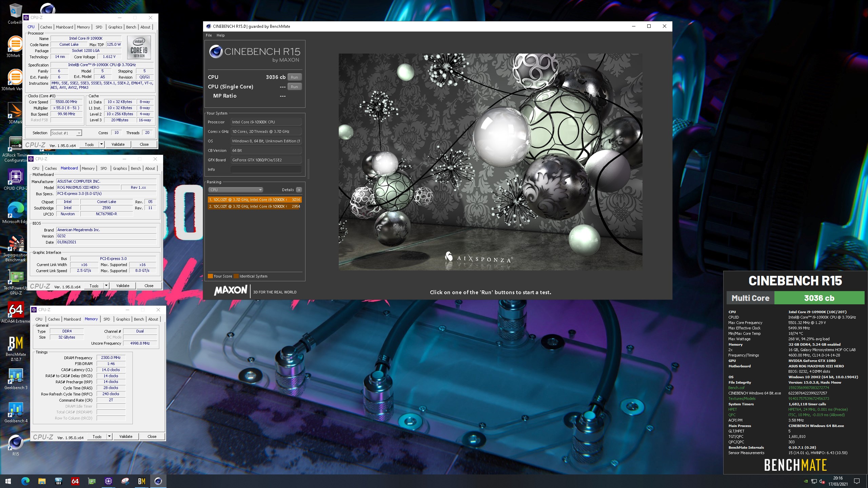This screenshot has width=868, height=488.
Task: Click File Explorer in the taskbar
Action: (x=42, y=481)
